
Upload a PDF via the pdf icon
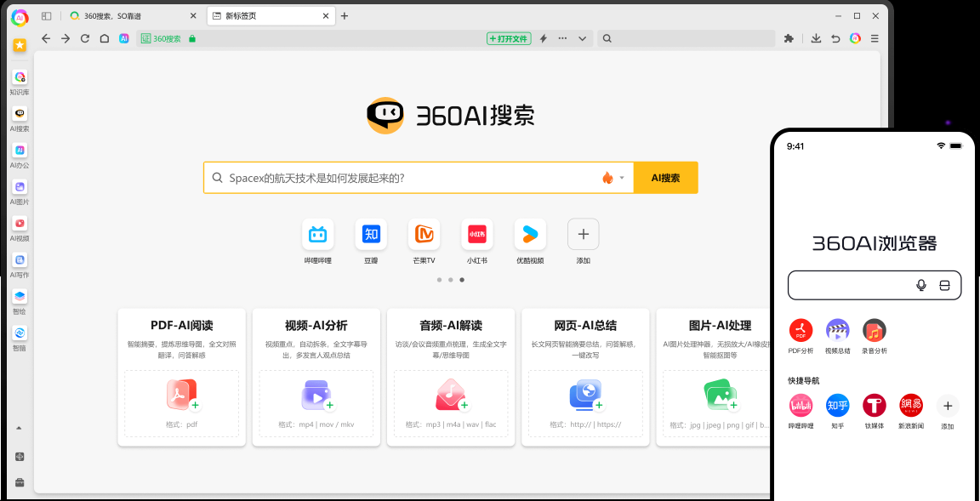click(183, 396)
